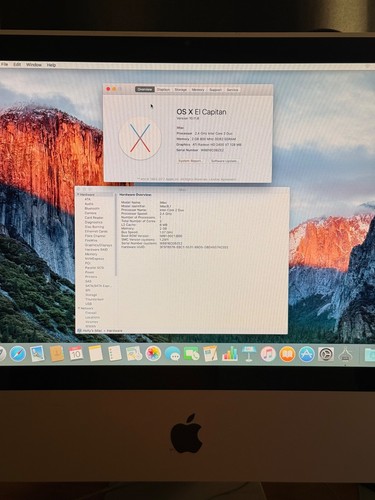Select Ethernet Cards in the sidebar
The width and height of the screenshot is (375, 500).
(96, 231)
